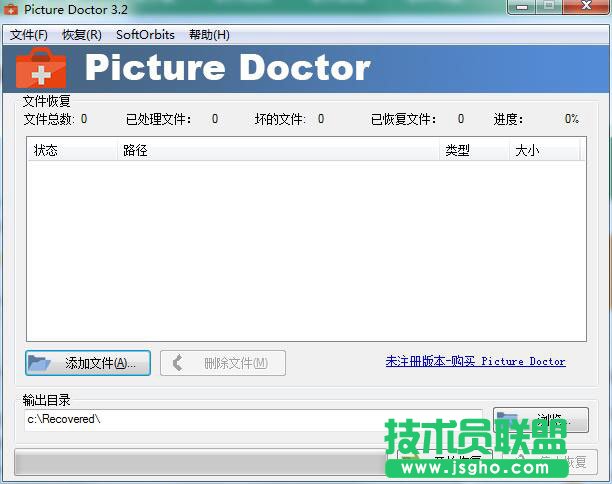This screenshot has width=612, height=484.
Task: Minimize the Picture Doctor window
Action: (x=521, y=7)
